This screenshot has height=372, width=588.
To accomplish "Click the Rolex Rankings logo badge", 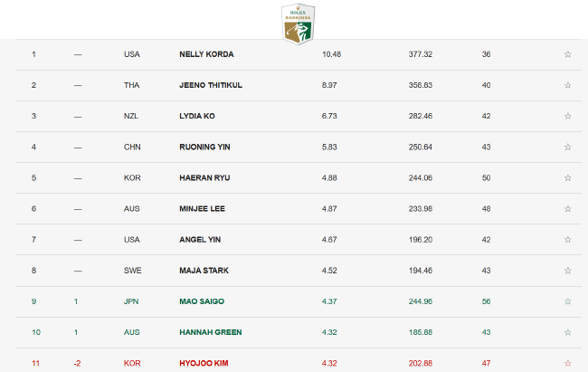I will tap(299, 24).
